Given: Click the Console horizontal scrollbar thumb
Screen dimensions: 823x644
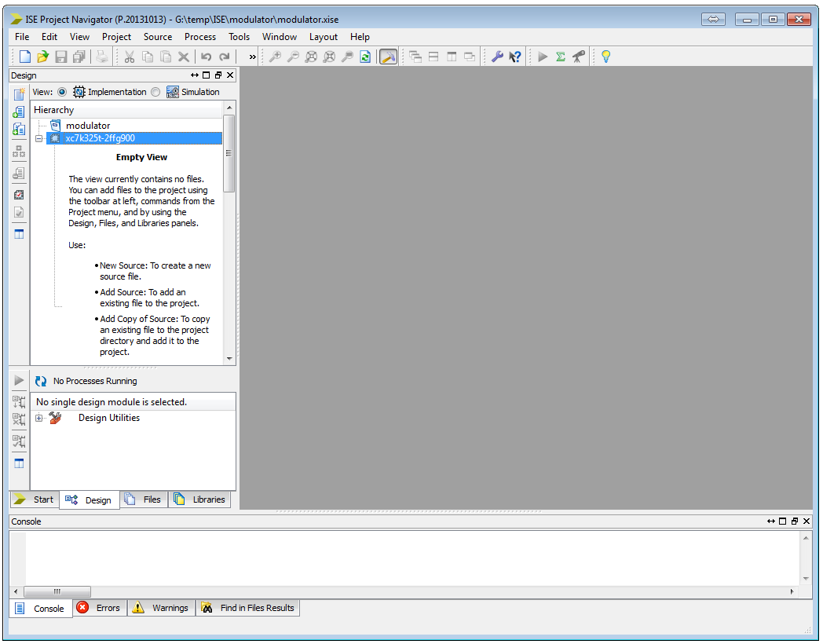Looking at the screenshot, I should pyautogui.click(x=57, y=591).
